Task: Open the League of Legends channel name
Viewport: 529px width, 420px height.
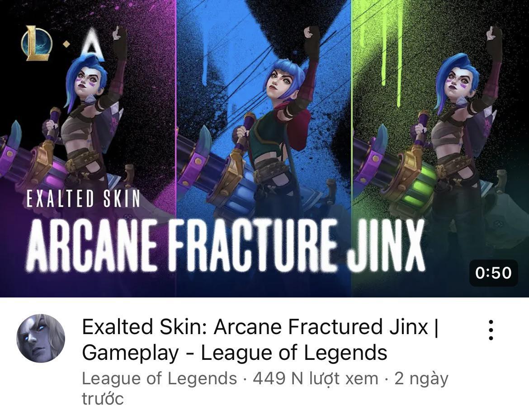Action: click(159, 378)
